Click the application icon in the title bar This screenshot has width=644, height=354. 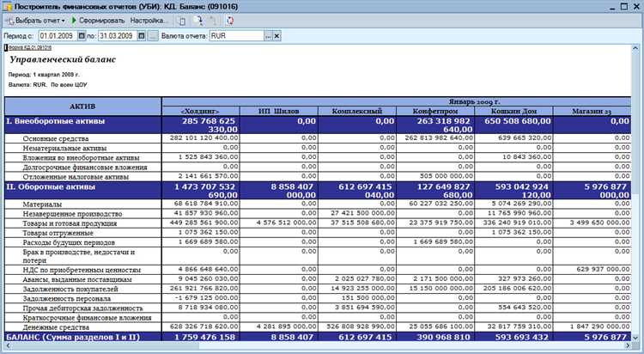pyautogui.click(x=7, y=5)
